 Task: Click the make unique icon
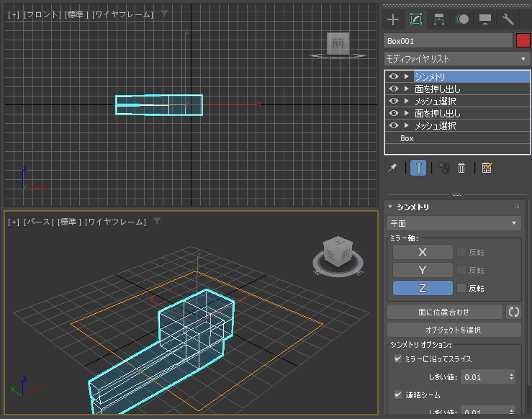(x=444, y=168)
